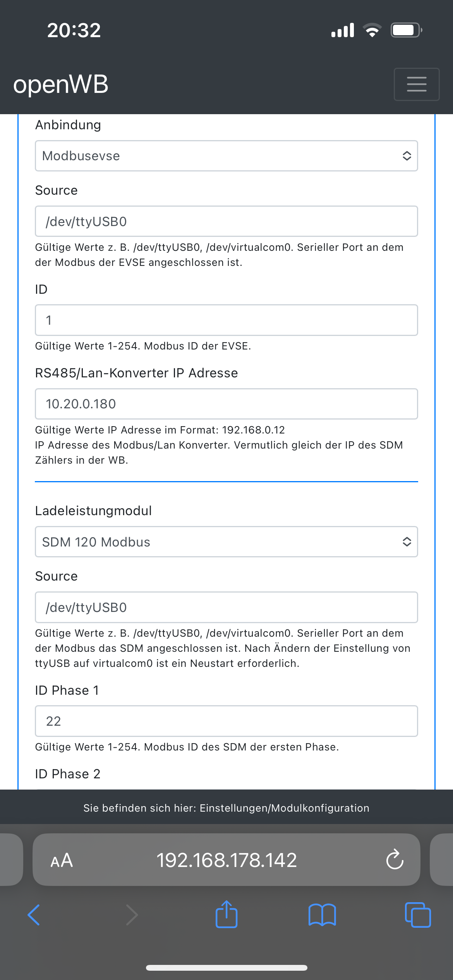
Task: Focus the EVSE Modbus ID field
Action: point(226,320)
